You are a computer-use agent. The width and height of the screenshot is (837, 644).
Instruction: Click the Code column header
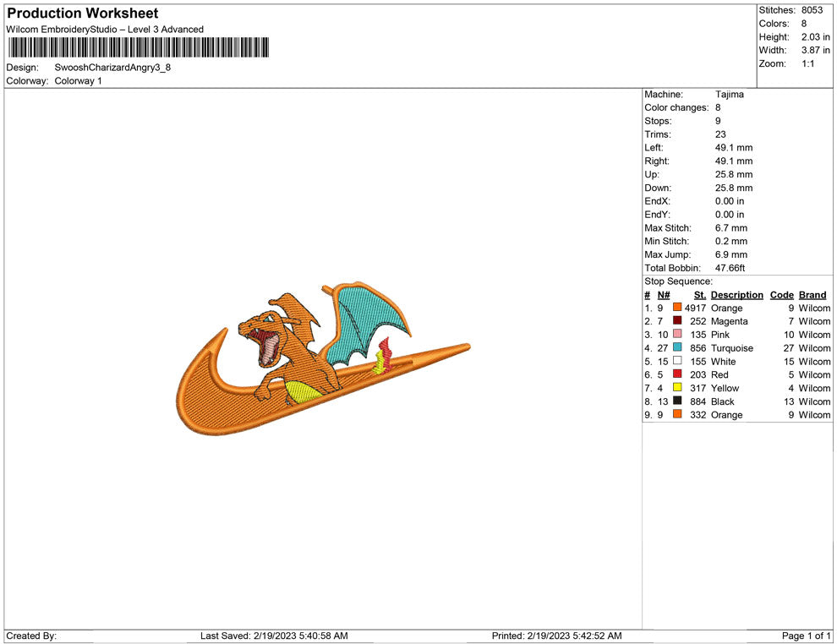[x=781, y=295]
